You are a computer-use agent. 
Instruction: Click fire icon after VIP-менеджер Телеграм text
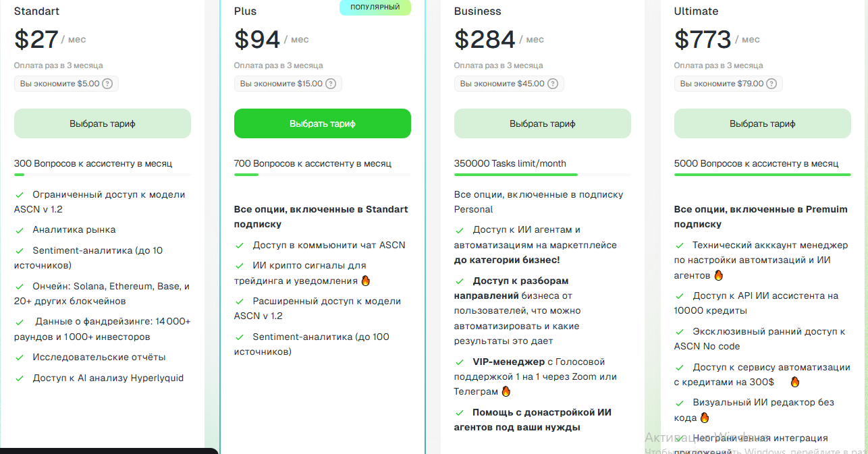tap(506, 391)
